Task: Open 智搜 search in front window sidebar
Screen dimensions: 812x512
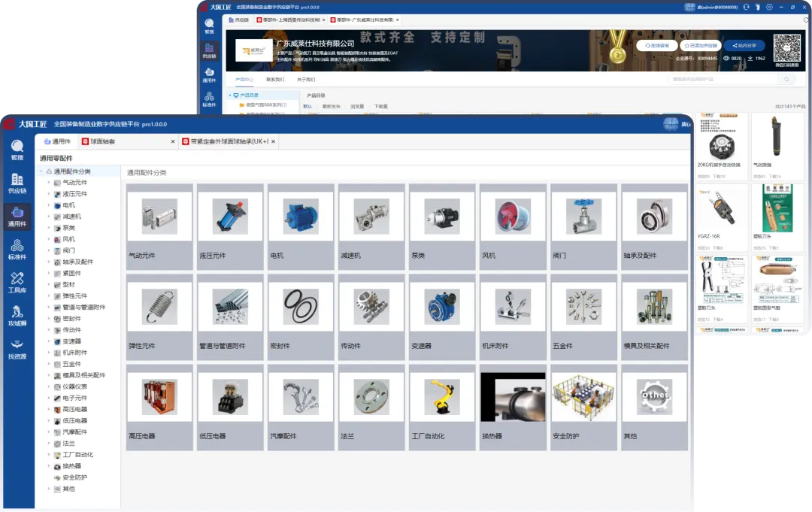Action: [17, 150]
